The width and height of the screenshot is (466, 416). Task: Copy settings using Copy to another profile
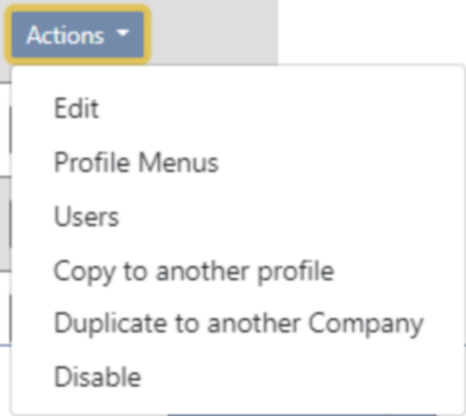click(194, 271)
